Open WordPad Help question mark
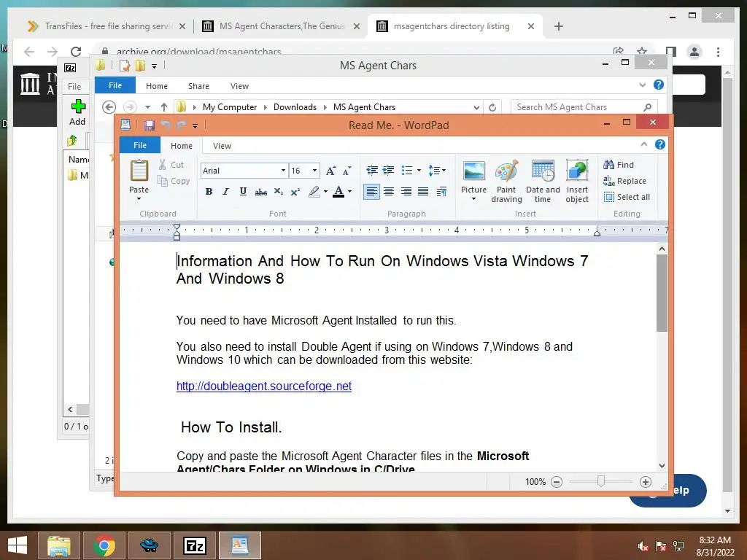 click(659, 144)
